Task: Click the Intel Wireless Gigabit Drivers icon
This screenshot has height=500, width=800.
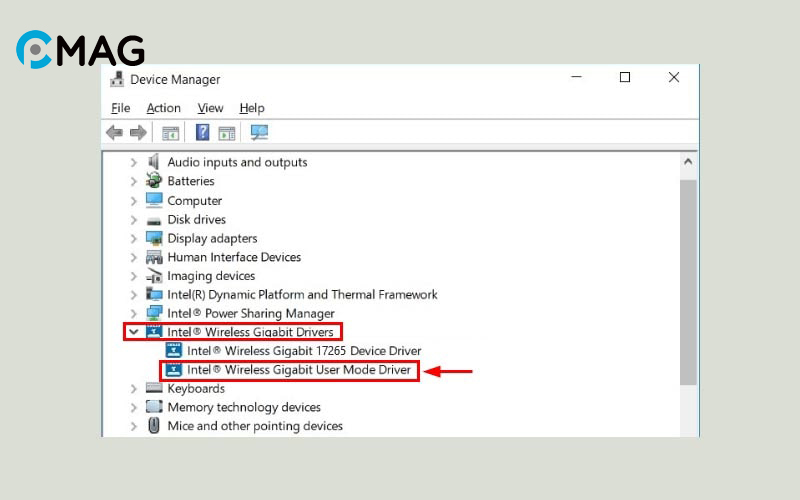Action: [154, 332]
